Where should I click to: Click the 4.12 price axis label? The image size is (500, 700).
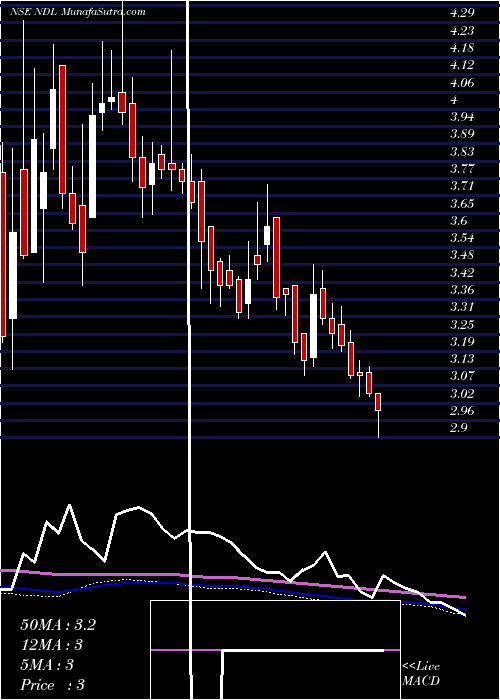point(462,66)
